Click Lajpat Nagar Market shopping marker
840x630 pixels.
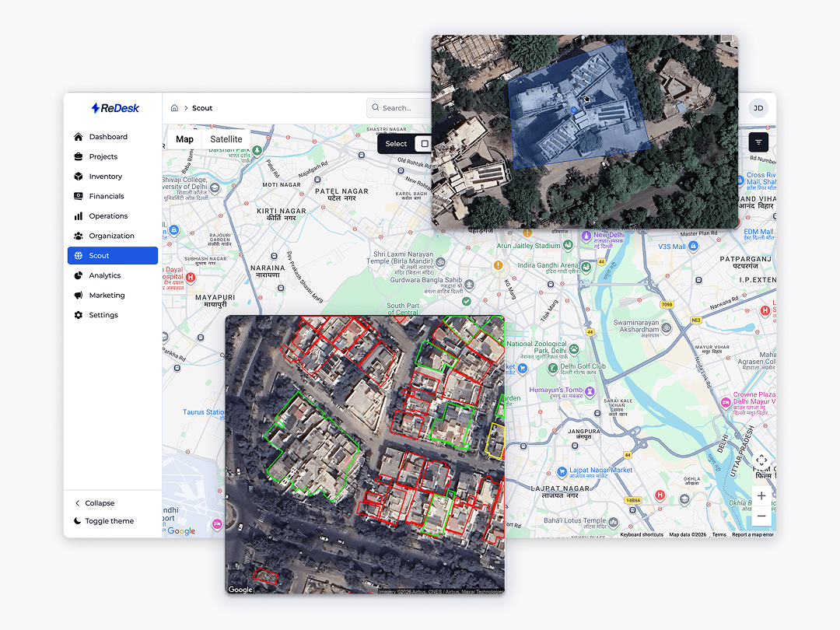[x=562, y=471]
